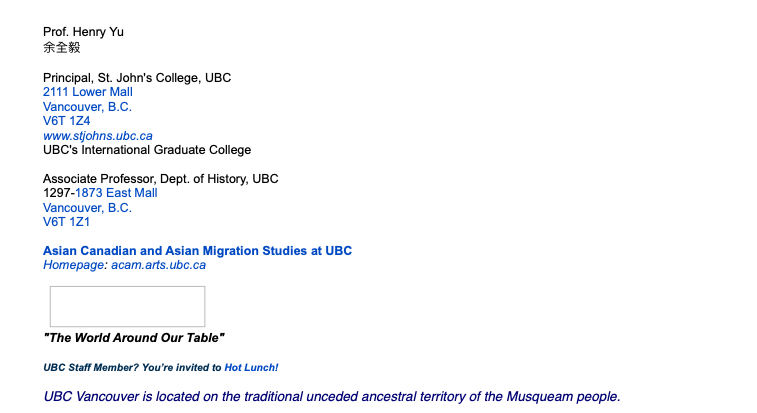Click UBC's International Graduate College text
The height and width of the screenshot is (413, 757).
coord(147,150)
